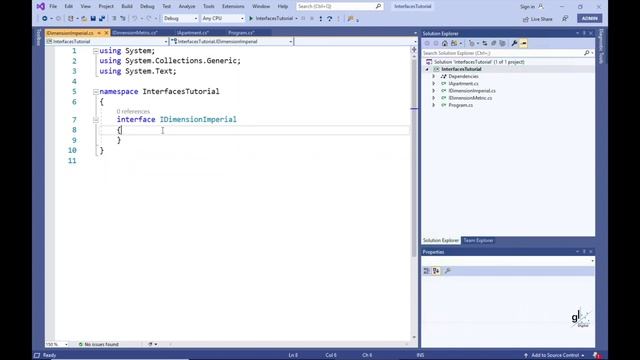Open the vertical Toolbox side tab
640x360 pixels.
(39, 37)
